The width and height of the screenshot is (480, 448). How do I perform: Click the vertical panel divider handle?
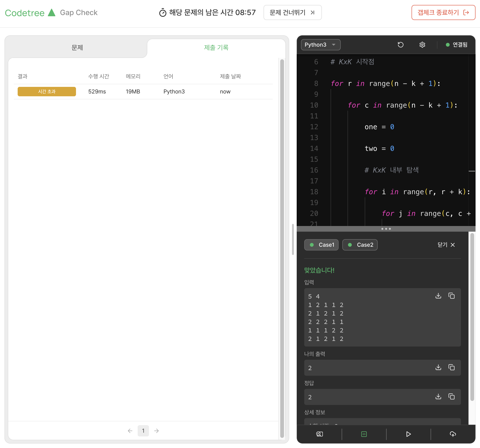pyautogui.click(x=293, y=239)
